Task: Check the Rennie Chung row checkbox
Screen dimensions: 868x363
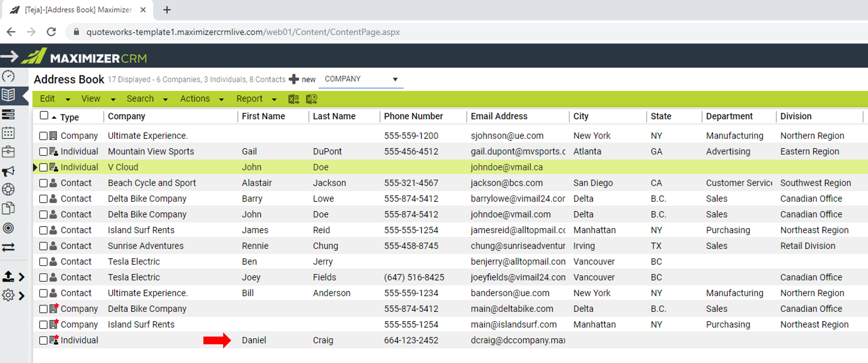Action: pyautogui.click(x=43, y=246)
